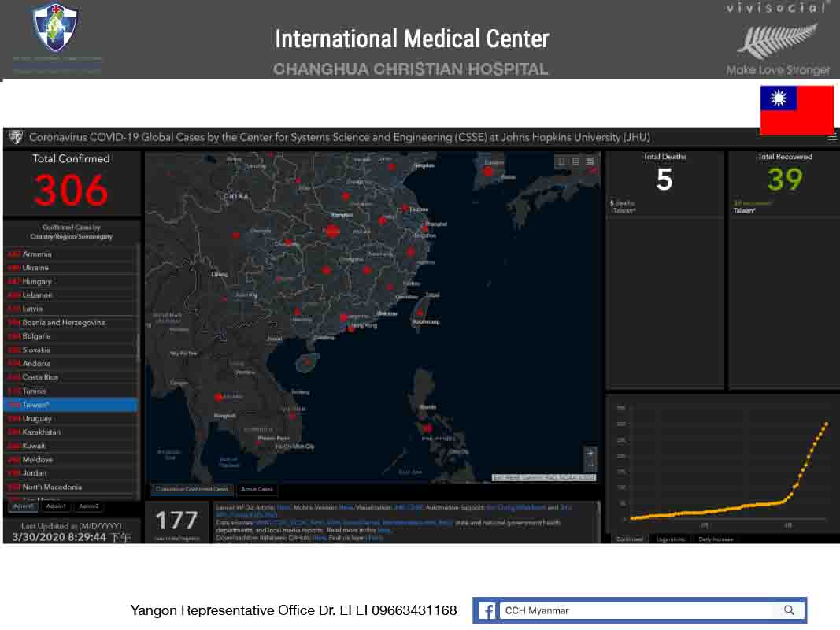Select the Logarithmic chart tab
Screen dimensions: 840x630
point(670,539)
